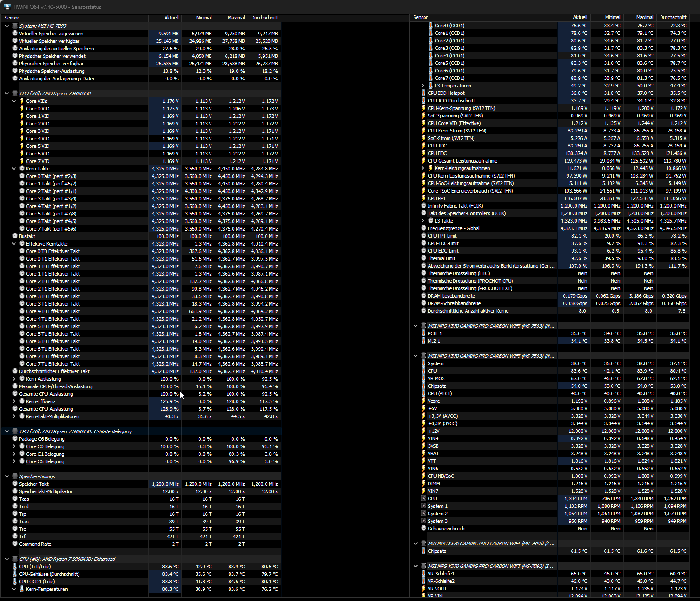This screenshot has height=601, width=700.
Task: Click the lightning icon next to +12V
Action: (424, 431)
